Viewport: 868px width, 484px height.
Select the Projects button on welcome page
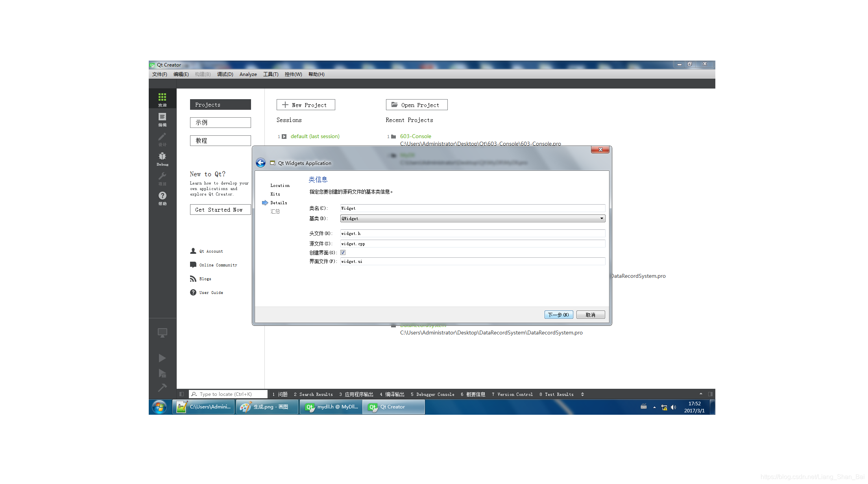pos(220,105)
